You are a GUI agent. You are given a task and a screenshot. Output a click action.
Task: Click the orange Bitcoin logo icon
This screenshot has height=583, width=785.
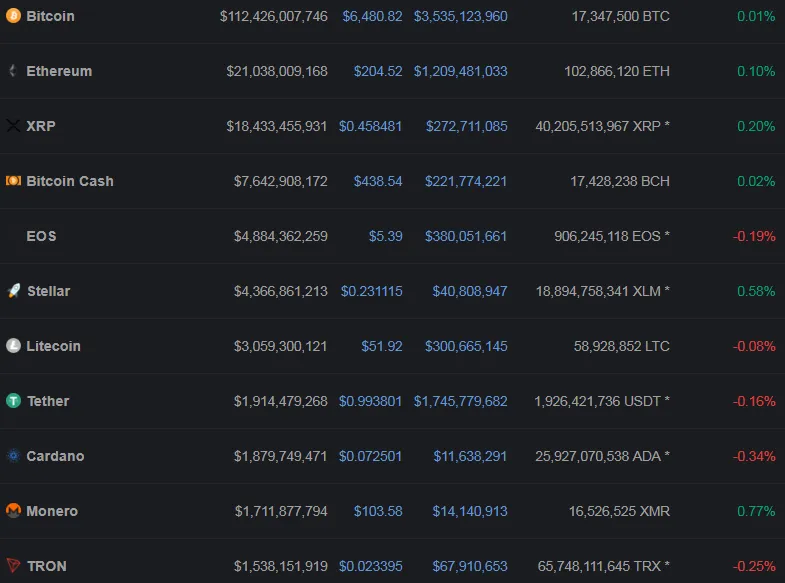(x=13, y=16)
